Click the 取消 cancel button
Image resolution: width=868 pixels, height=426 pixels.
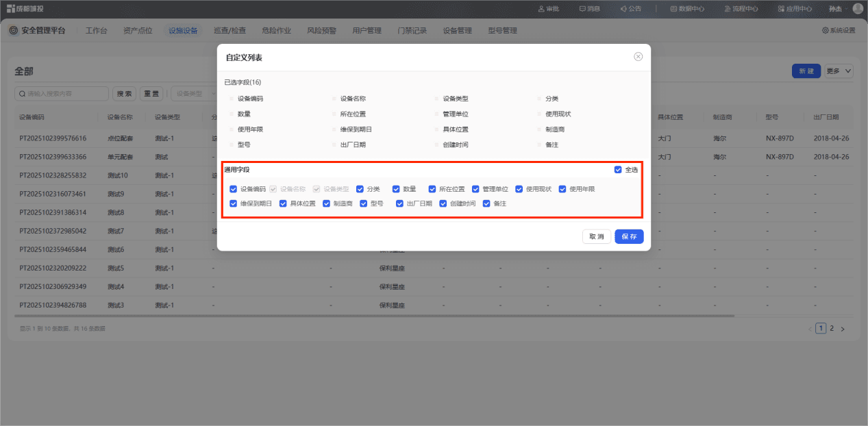pos(597,236)
